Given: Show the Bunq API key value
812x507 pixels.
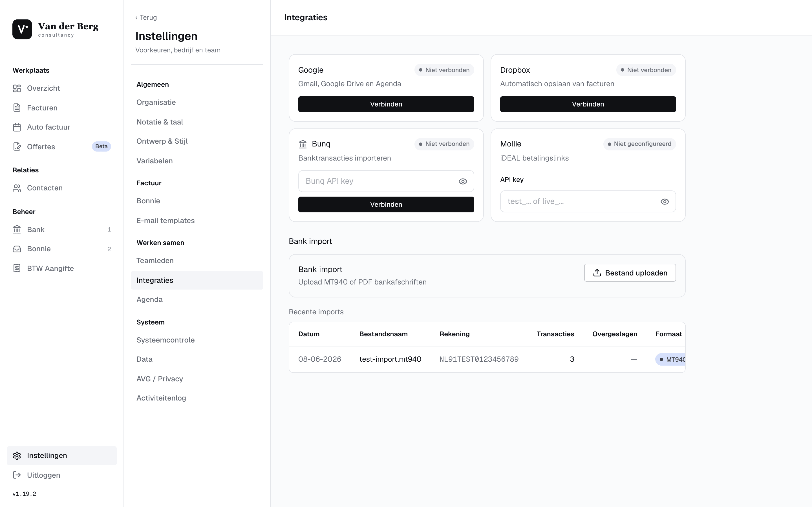Looking at the screenshot, I should coord(463,181).
